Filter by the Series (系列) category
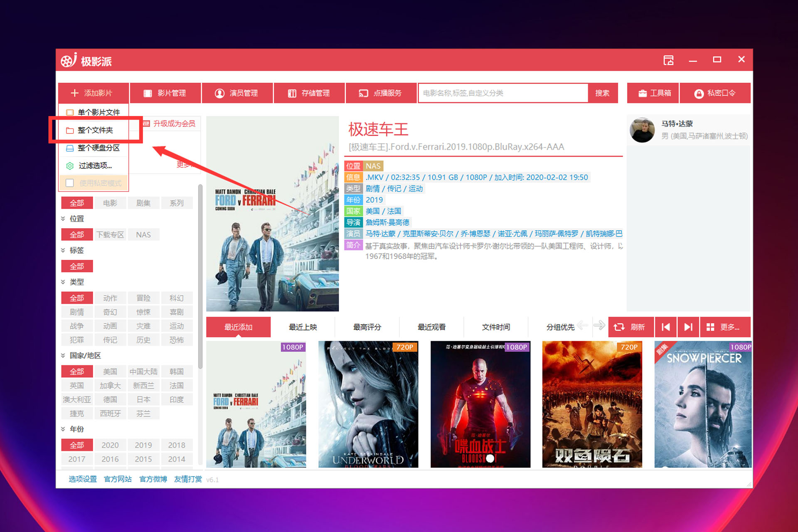 pos(177,203)
